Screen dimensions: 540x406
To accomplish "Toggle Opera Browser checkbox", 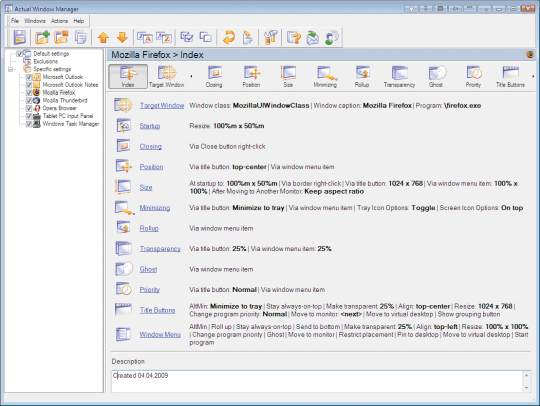I will 29,108.
